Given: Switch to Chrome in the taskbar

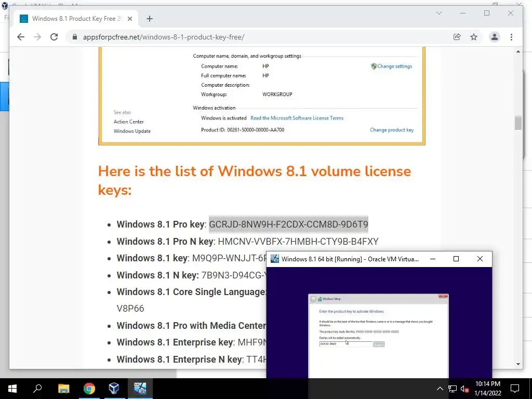Looking at the screenshot, I should (x=89, y=389).
